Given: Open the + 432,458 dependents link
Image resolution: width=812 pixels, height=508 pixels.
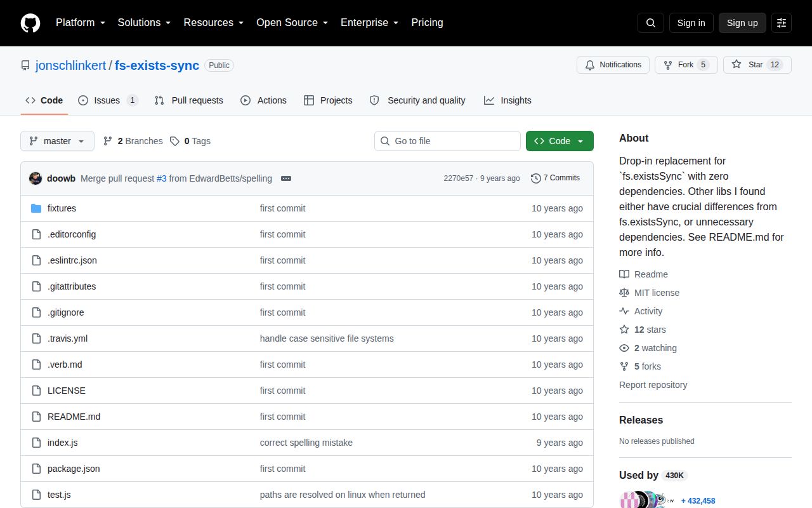Looking at the screenshot, I should click(698, 501).
